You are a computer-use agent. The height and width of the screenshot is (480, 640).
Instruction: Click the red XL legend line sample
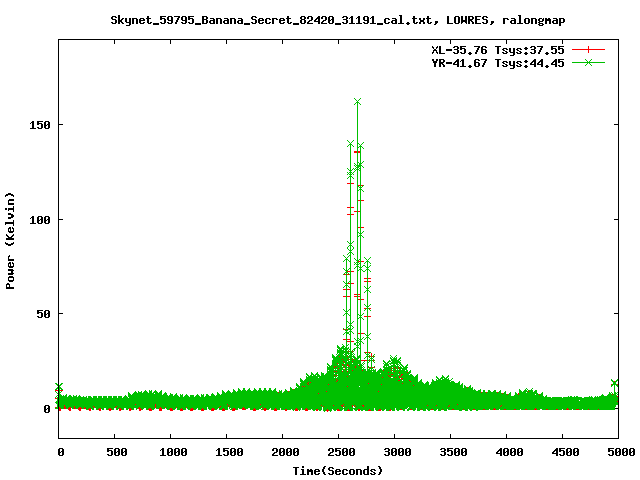coord(588,50)
